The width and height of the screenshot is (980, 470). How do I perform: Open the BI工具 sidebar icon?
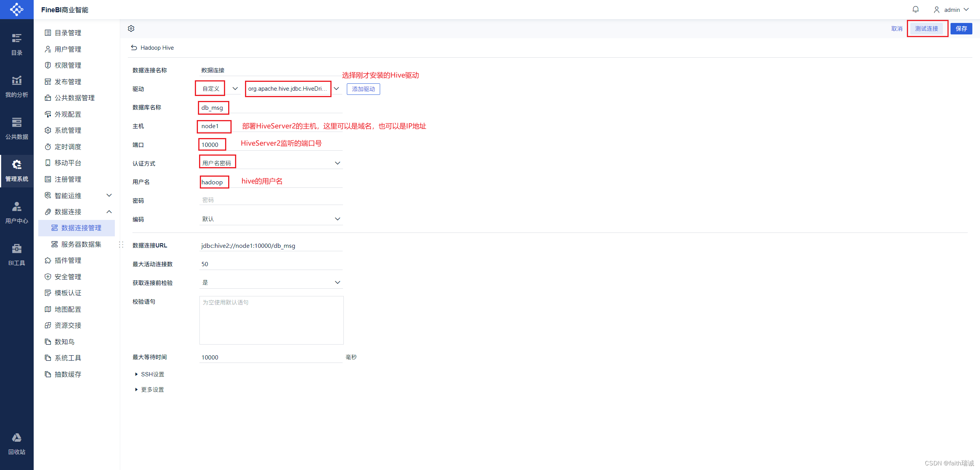[x=16, y=255]
